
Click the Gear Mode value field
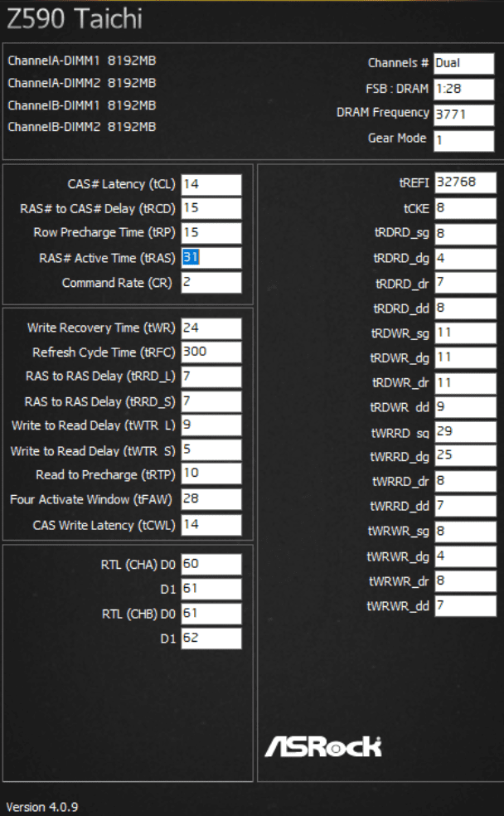pyautogui.click(x=463, y=140)
